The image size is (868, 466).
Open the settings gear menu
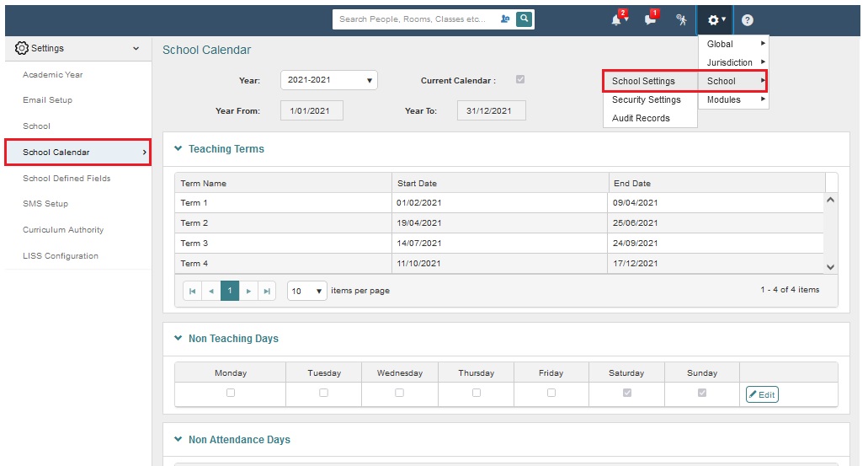(x=716, y=20)
